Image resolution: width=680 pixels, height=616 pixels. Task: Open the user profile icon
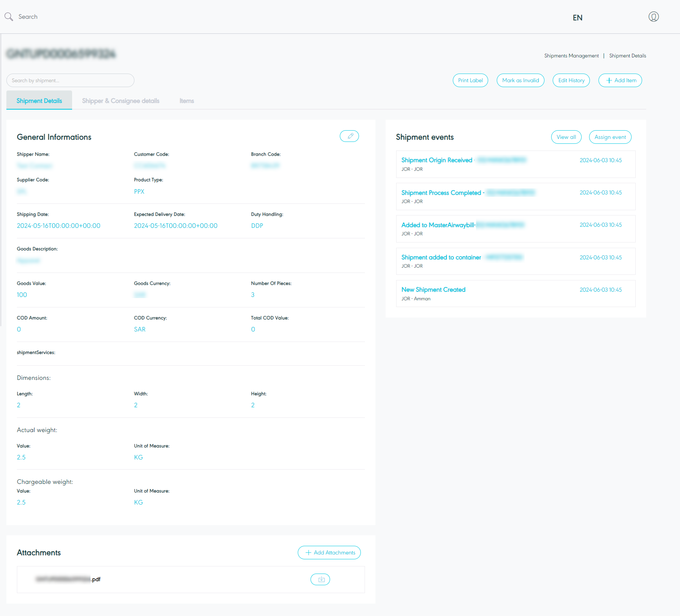[653, 17]
